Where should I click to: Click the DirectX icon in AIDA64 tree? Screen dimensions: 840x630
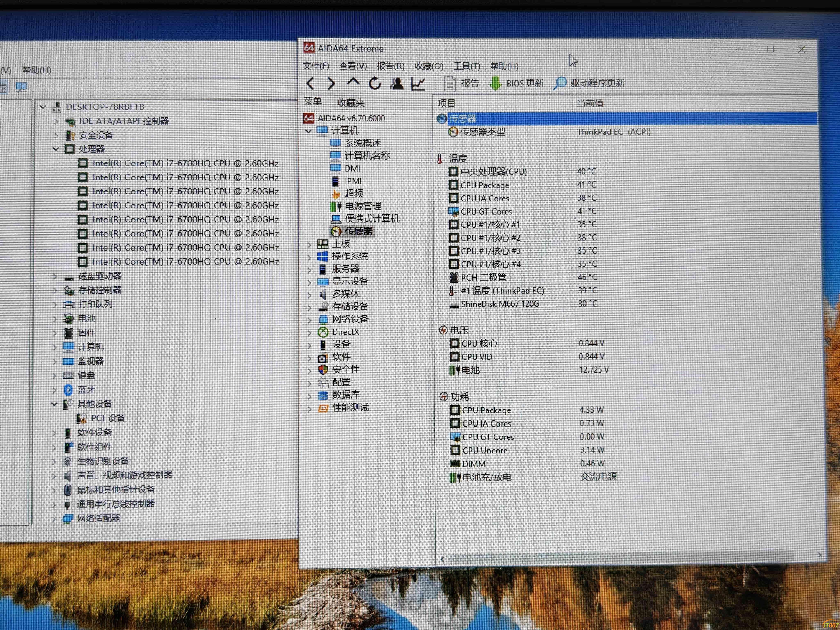coord(323,332)
